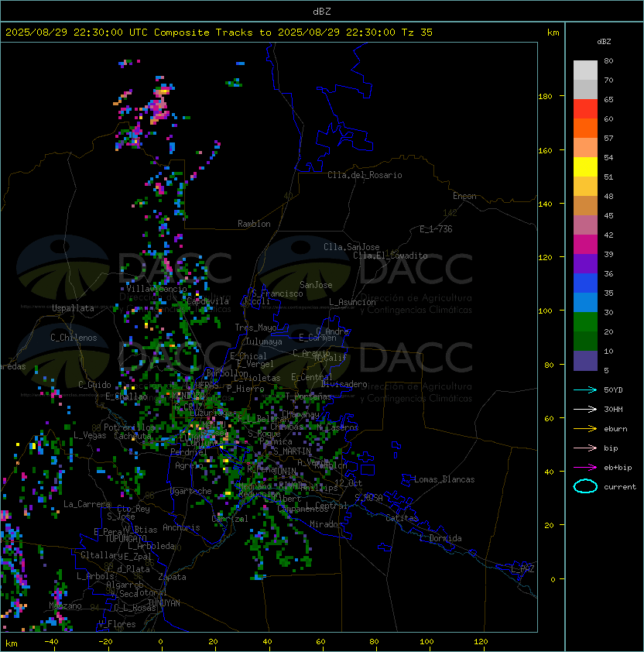
Task: Click the '180' tick on vertical axis
Action: pyautogui.click(x=545, y=97)
